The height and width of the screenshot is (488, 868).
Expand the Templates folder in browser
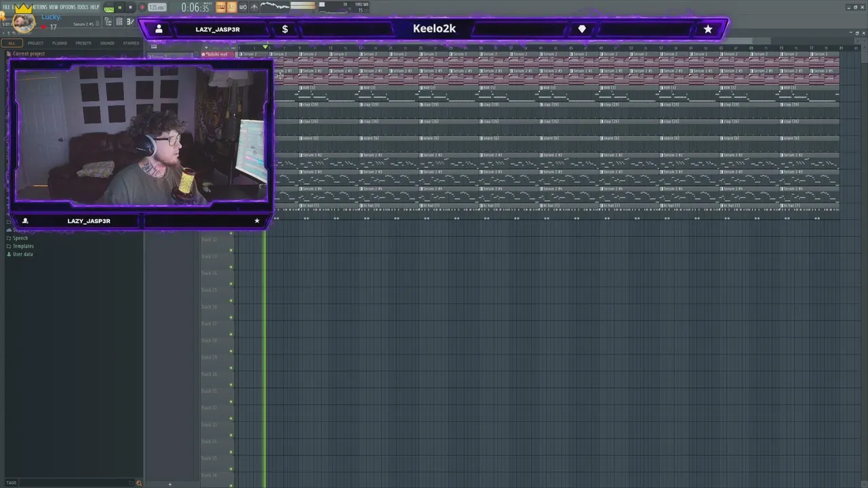[x=20, y=246]
